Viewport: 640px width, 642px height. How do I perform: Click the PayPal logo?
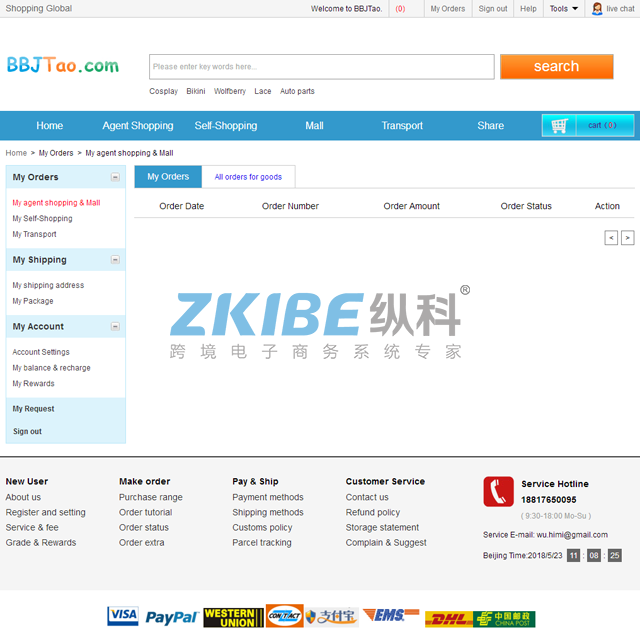tap(172, 617)
